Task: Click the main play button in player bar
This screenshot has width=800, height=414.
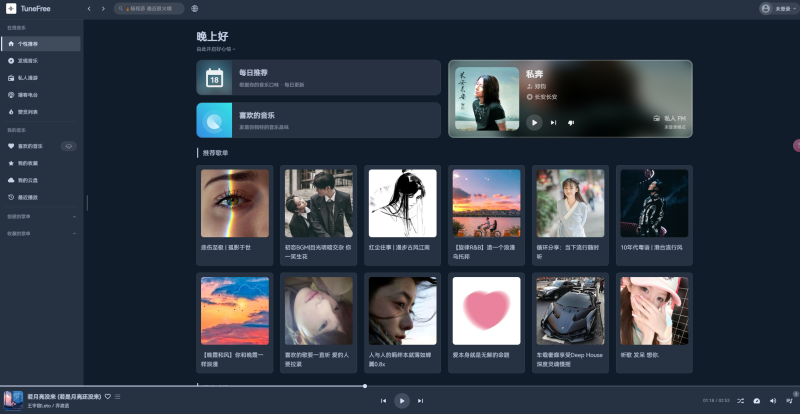Action: click(402, 401)
